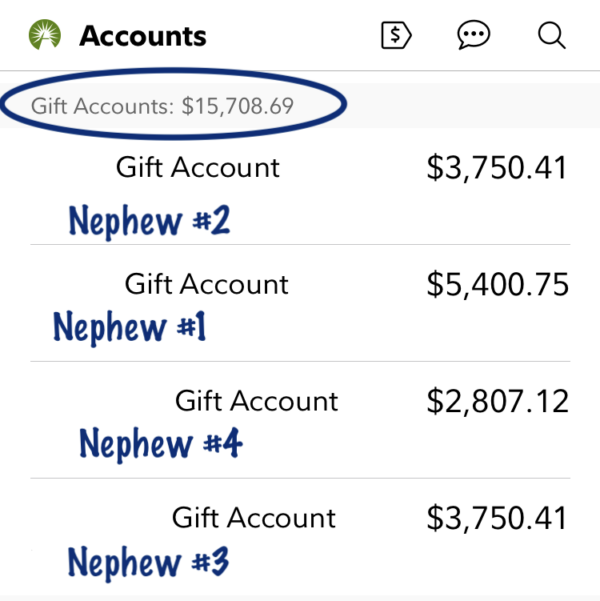Image resolution: width=600 pixels, height=601 pixels.
Task: Select the Nephew #2 handwritten label
Action: click(149, 221)
